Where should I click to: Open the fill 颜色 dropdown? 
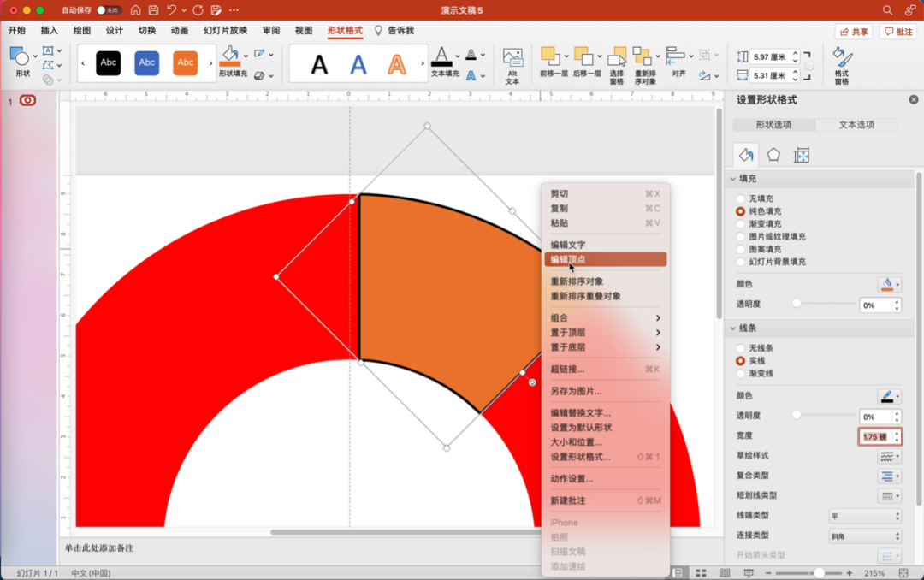click(889, 284)
